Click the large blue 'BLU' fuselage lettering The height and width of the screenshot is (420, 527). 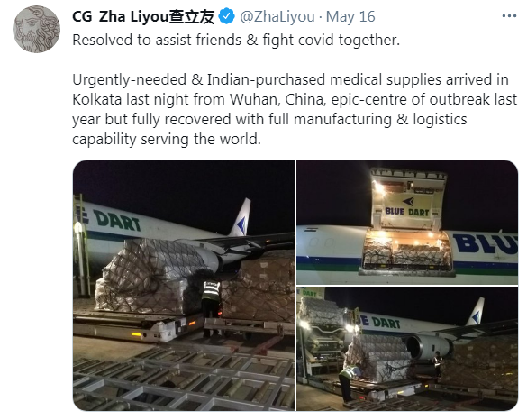click(486, 243)
